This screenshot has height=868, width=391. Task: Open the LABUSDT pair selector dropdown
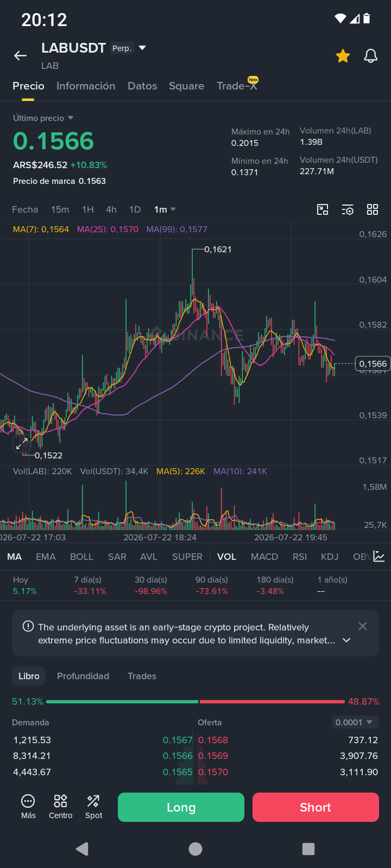pyautogui.click(x=142, y=48)
